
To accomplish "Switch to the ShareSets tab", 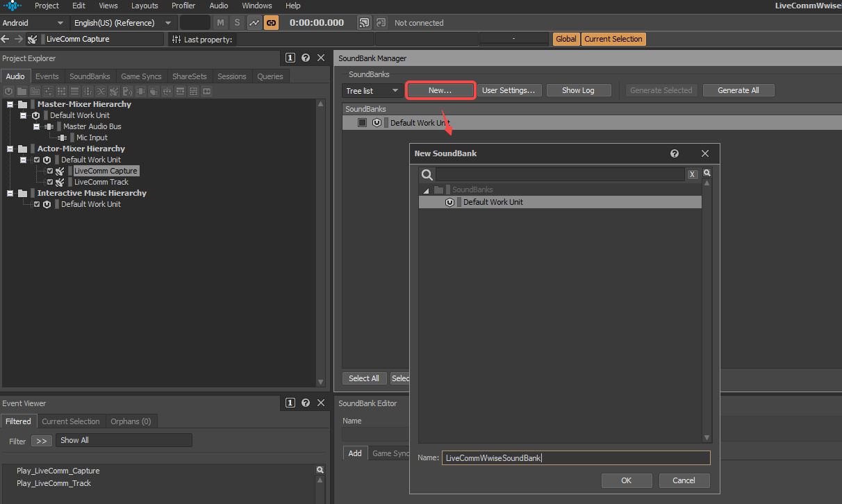I will click(x=190, y=76).
